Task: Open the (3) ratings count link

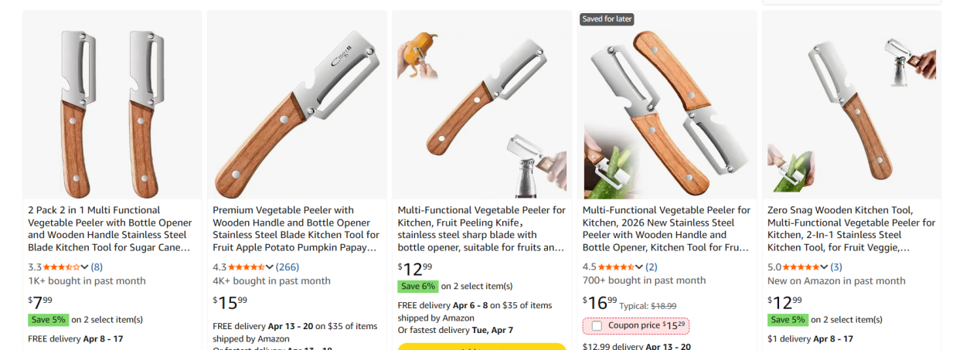Action: (836, 267)
